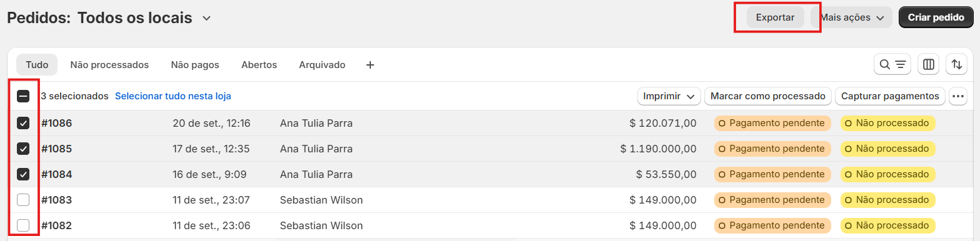Switch to the Abertos tab
The image size is (980, 241).
click(x=259, y=65)
